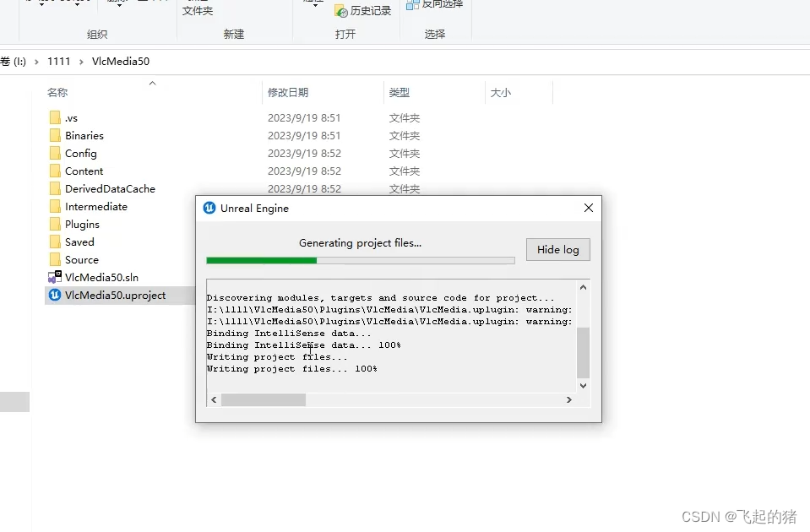Viewport: 810px width, 532px height.
Task: Navigate to 卷 (I:) in address bar
Action: [x=13, y=62]
